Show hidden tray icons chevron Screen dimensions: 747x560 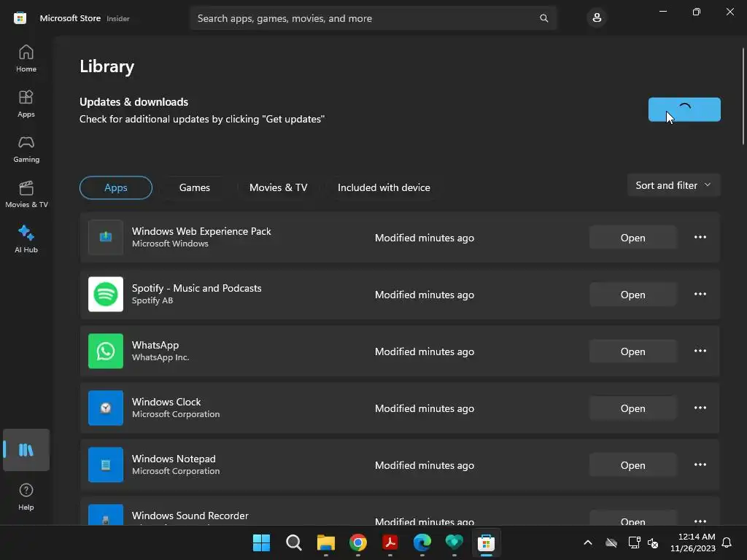(588, 542)
